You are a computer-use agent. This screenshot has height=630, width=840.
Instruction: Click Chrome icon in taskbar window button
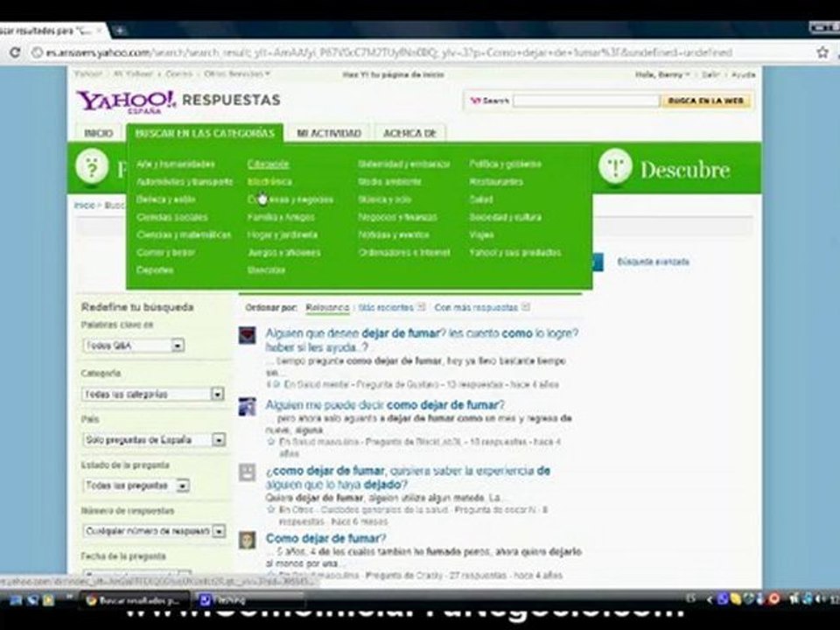coord(91,600)
